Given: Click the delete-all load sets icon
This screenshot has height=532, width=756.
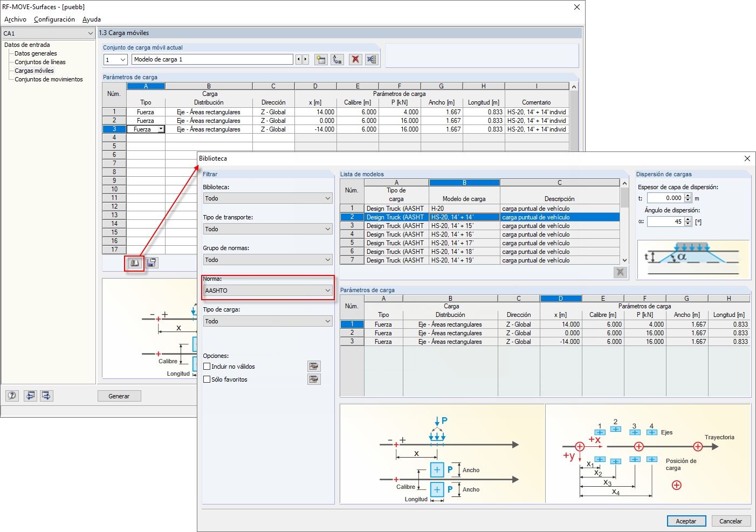Looking at the screenshot, I should pyautogui.click(x=372, y=59).
